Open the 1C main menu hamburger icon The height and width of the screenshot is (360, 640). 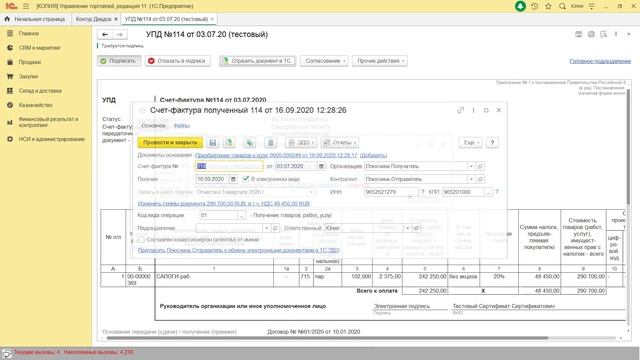click(x=26, y=6)
